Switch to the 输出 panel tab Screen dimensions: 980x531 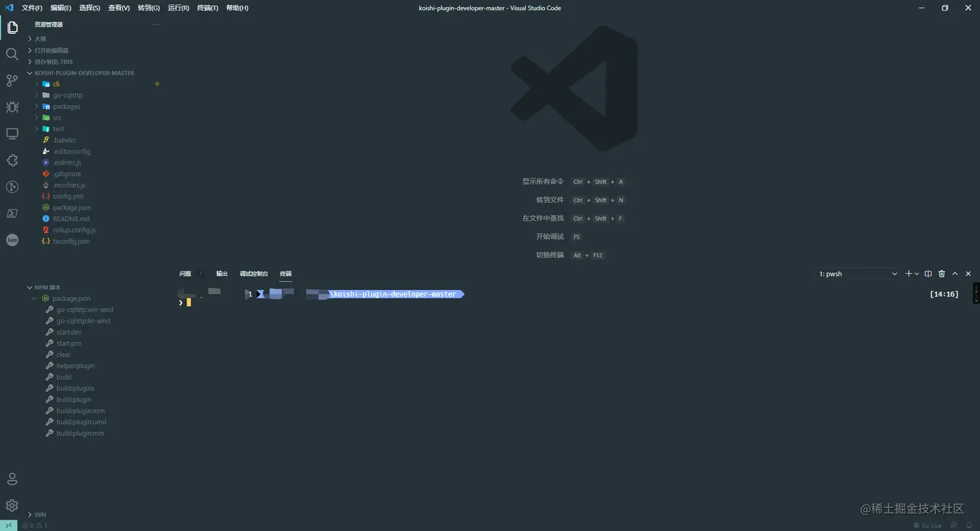(222, 274)
